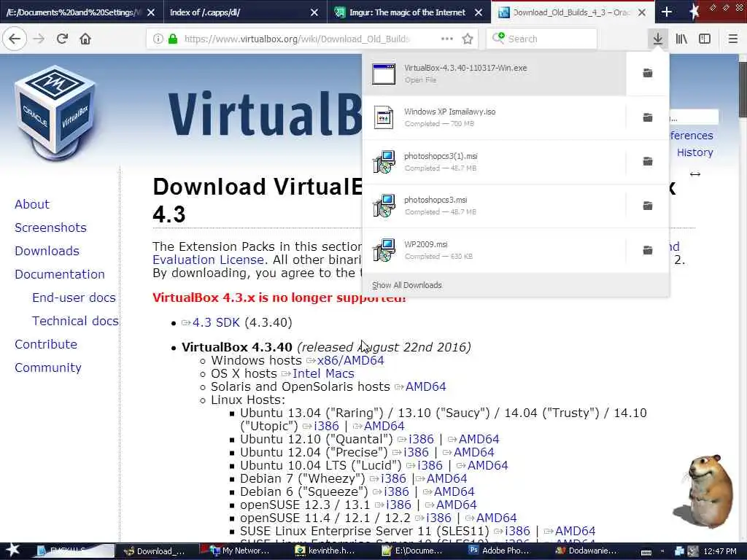Open the Library toolbar icon

681,39
